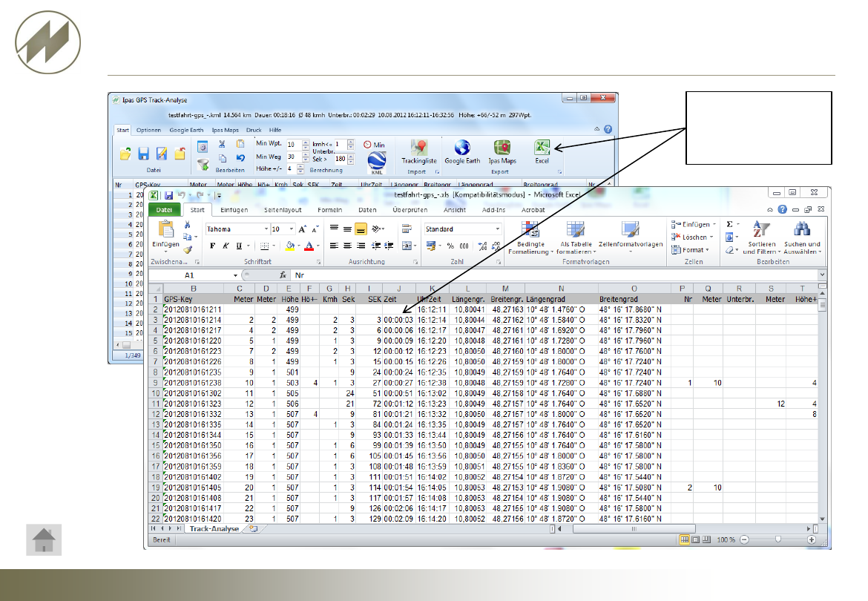Open the Tahoma font name dropdown

(x=266, y=229)
